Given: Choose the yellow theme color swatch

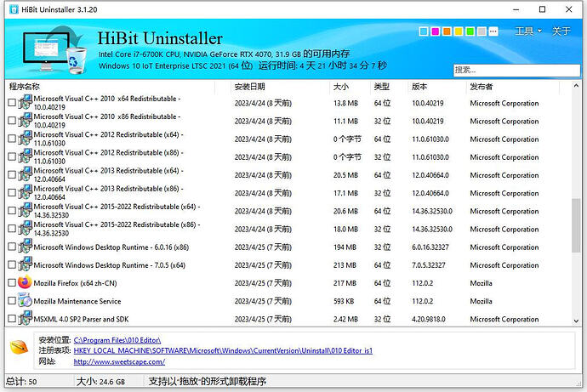Looking at the screenshot, I should click(459, 31).
